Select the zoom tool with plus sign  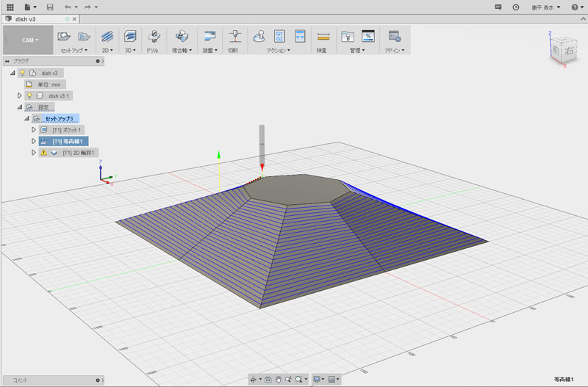tap(288, 380)
